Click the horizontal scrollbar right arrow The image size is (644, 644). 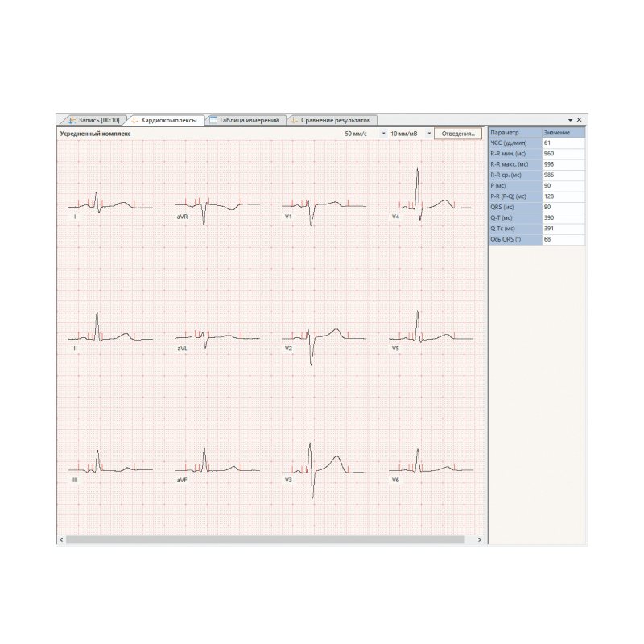coord(481,539)
